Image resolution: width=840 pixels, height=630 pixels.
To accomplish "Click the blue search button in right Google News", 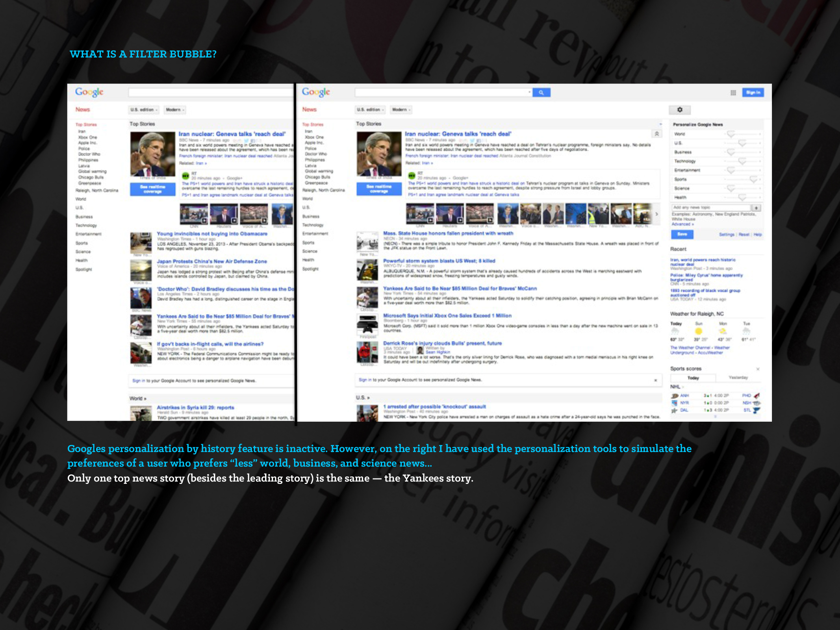I will click(541, 93).
